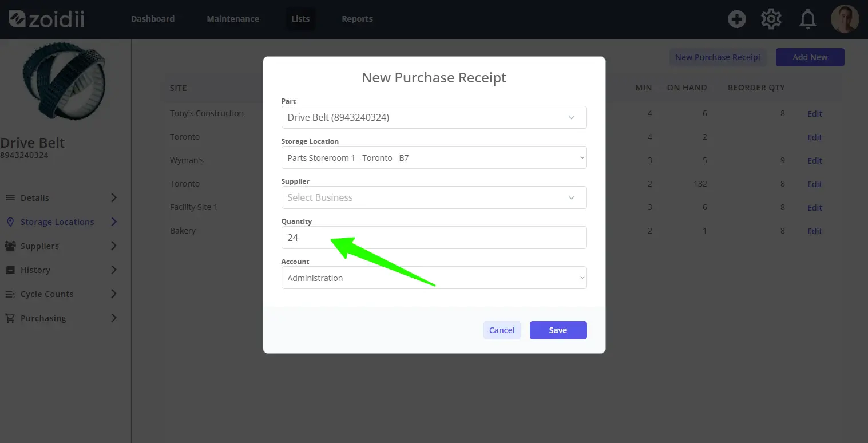Image resolution: width=868 pixels, height=443 pixels.
Task: Click the Details list icon in sidebar
Action: pyautogui.click(x=10, y=197)
